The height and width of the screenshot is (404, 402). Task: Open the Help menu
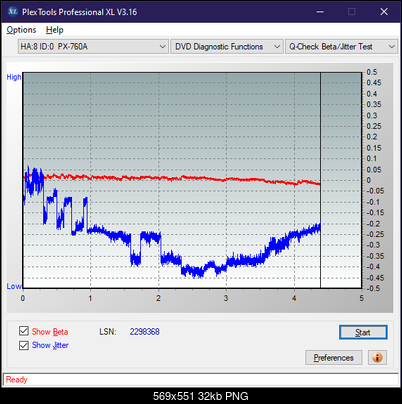55,30
